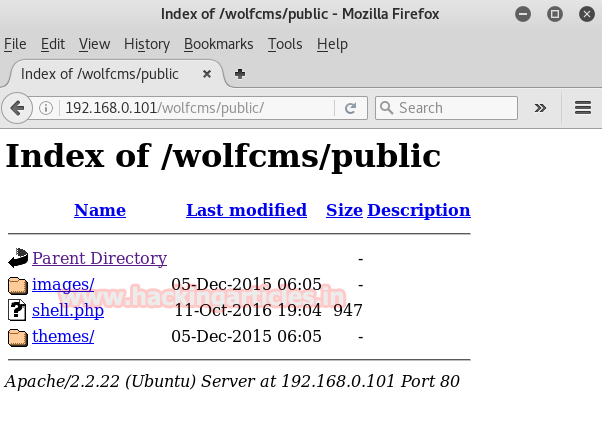Click the Index of /wolfcms/public heading
The height and width of the screenshot is (424, 602).
tap(223, 156)
